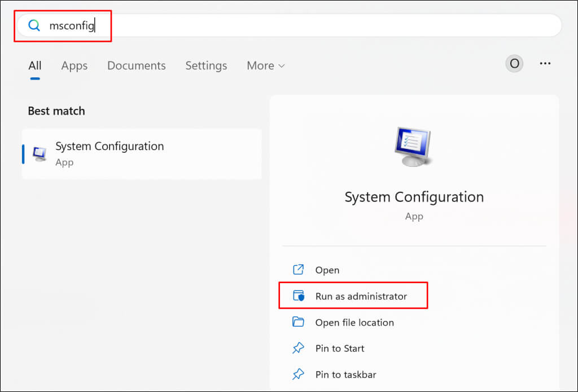Click the magnifying glass search icon
Image resolution: width=578 pixels, height=392 pixels.
[34, 26]
